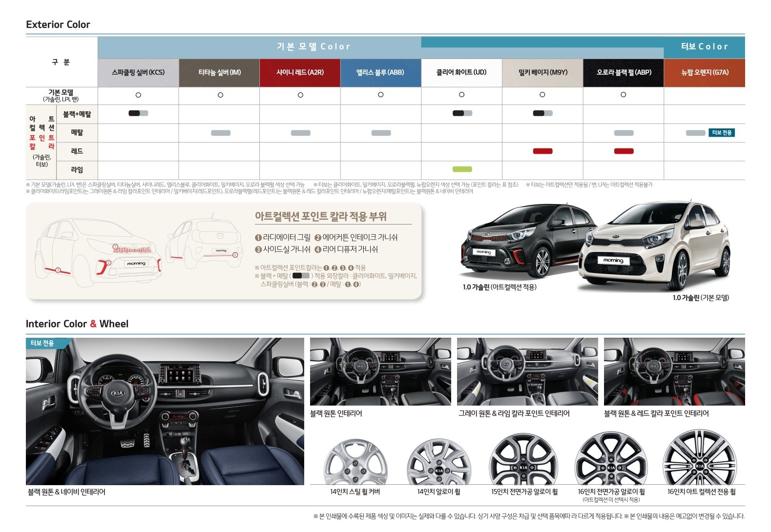Click the metal pill under 티타늄 실버
The width and height of the screenshot is (771, 532).
(x=220, y=133)
